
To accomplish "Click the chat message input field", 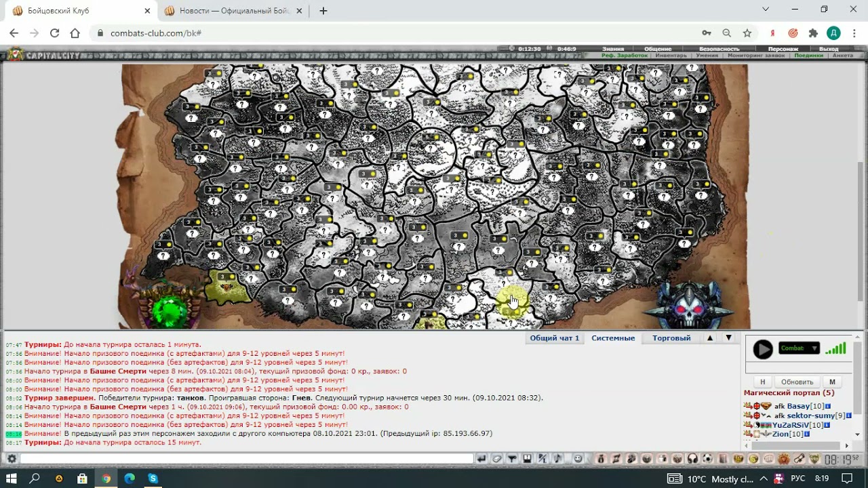I will (246, 459).
